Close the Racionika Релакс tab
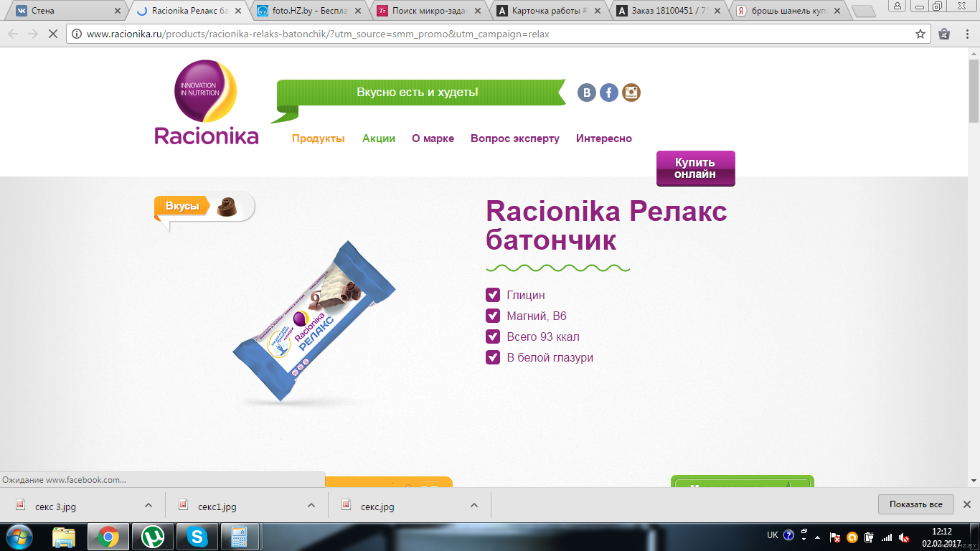 (238, 11)
